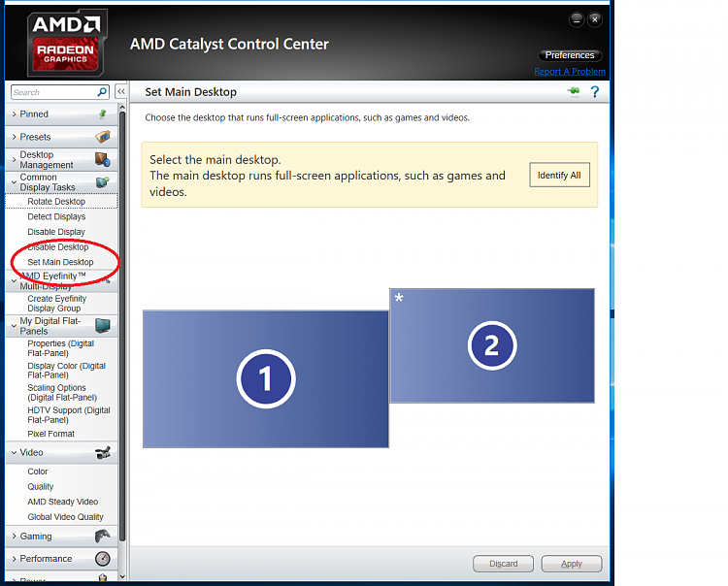Click the green pin icon in header
The height and width of the screenshot is (586, 728).
click(574, 91)
